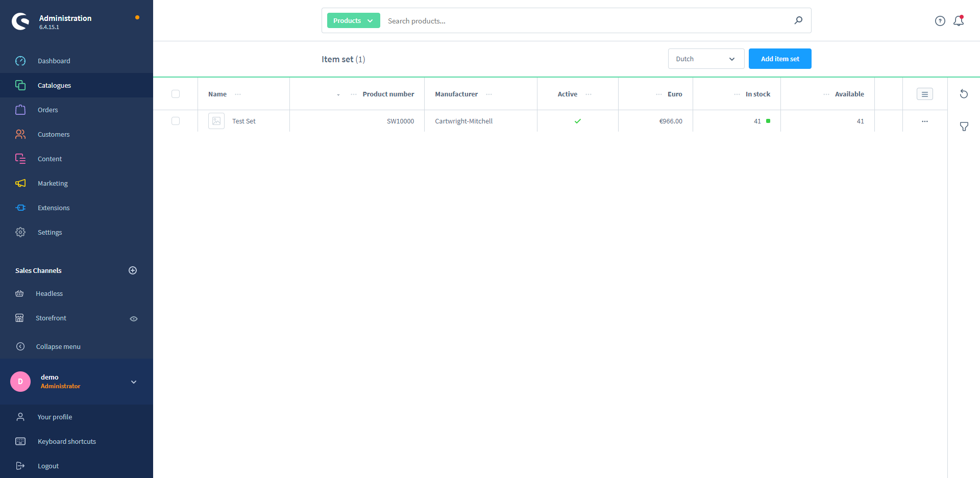The image size is (980, 478).
Task: Click the search magnifier icon
Action: pos(798,20)
